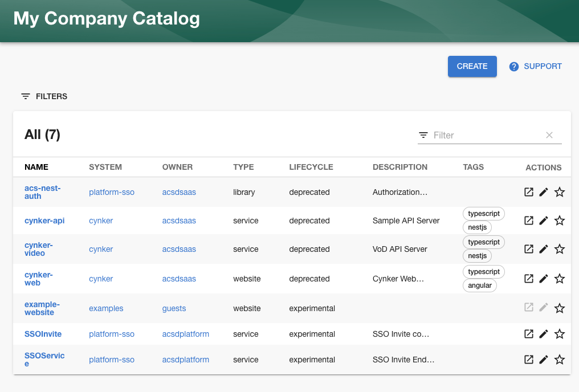The image size is (579, 392).
Task: Open the acsdplatform owner link for SSOInvite
Action: pos(186,334)
